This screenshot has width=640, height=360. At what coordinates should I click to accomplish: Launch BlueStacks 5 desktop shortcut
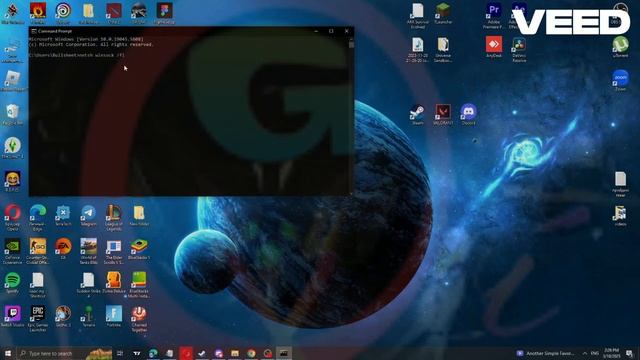click(139, 249)
